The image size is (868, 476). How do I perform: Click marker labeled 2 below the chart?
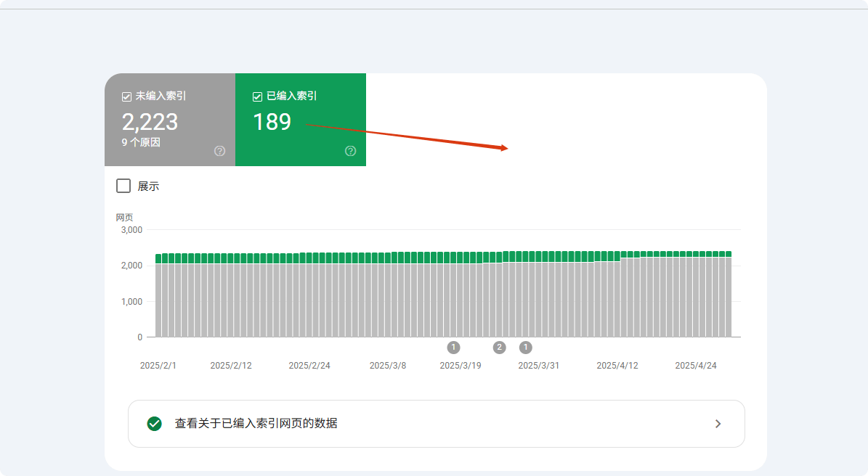tap(499, 348)
